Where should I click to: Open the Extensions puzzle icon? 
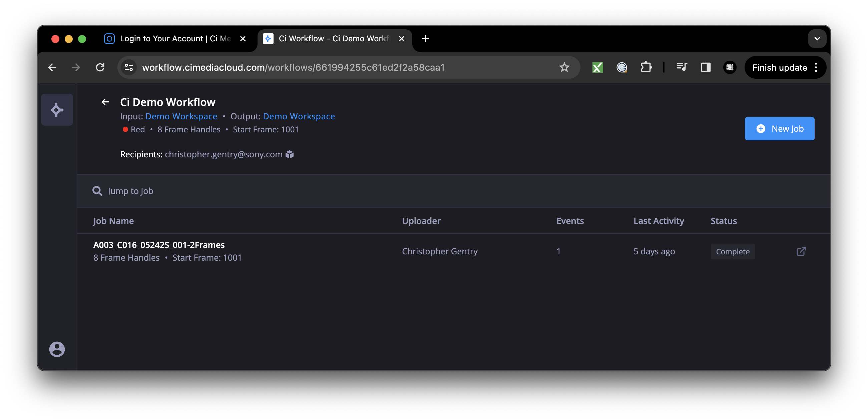[x=645, y=67]
